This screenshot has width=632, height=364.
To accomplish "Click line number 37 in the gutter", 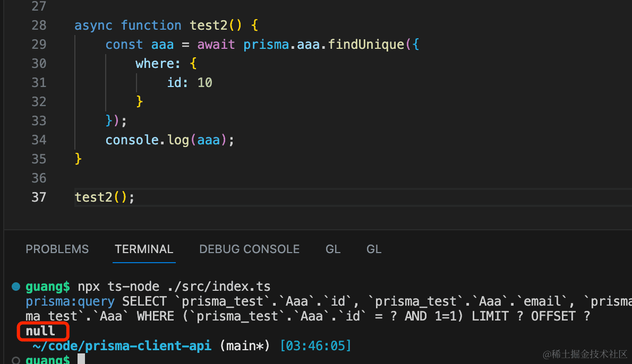I will pyautogui.click(x=39, y=197).
